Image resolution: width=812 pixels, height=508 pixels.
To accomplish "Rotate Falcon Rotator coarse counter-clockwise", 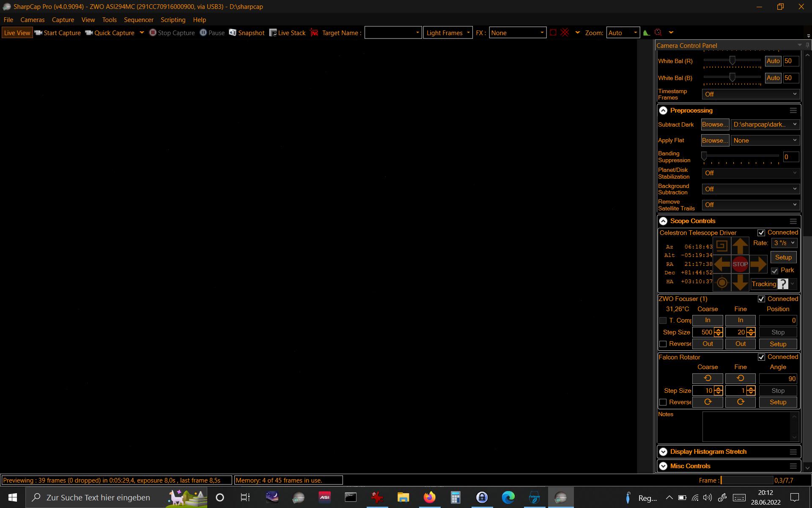I will [708, 378].
